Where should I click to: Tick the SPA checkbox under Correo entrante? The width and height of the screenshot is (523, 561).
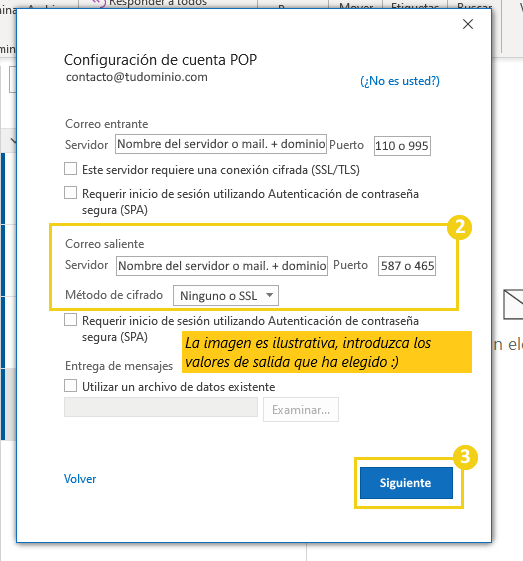(x=70, y=192)
